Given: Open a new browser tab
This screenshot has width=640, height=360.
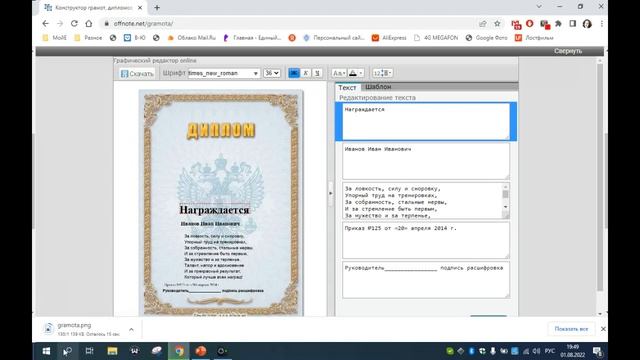Looking at the screenshot, I should [x=157, y=7].
